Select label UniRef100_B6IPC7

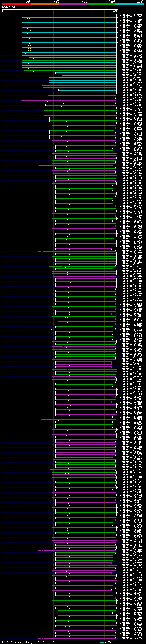point(131,206)
